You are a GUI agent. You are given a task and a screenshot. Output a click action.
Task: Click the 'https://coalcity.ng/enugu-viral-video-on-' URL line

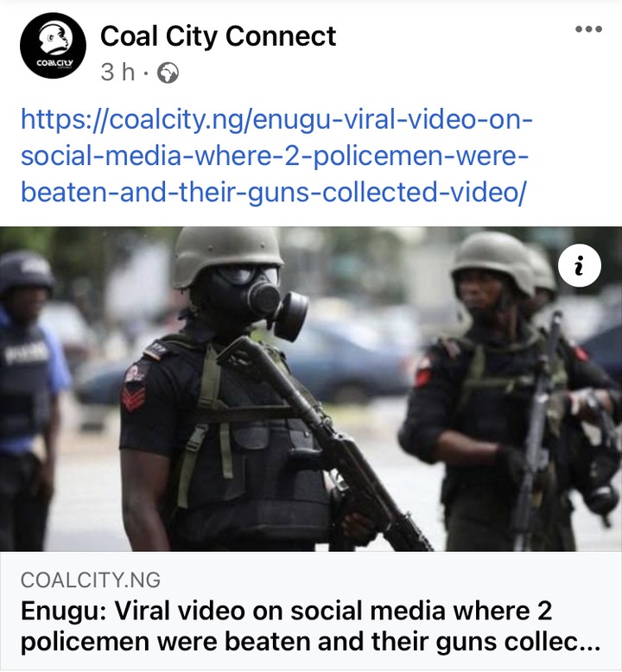point(276,119)
